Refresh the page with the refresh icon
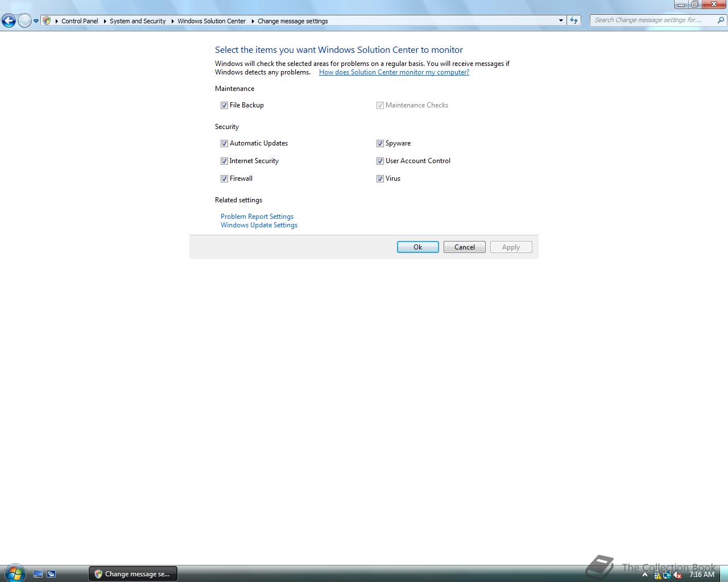The image size is (728, 582). pos(574,20)
